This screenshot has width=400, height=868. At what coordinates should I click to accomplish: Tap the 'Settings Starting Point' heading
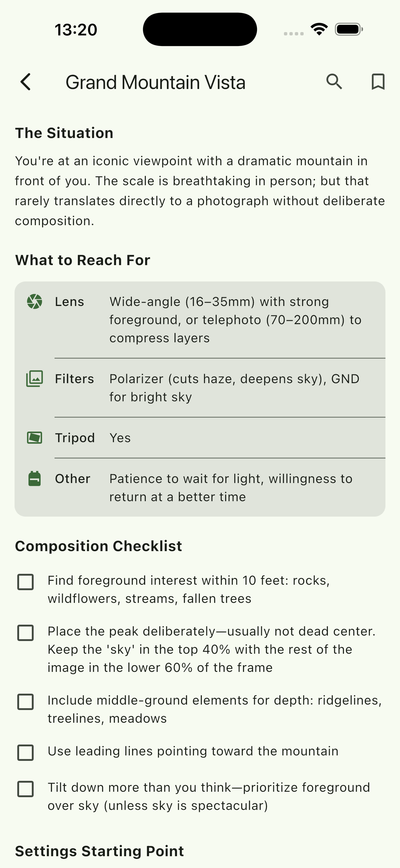[99, 851]
